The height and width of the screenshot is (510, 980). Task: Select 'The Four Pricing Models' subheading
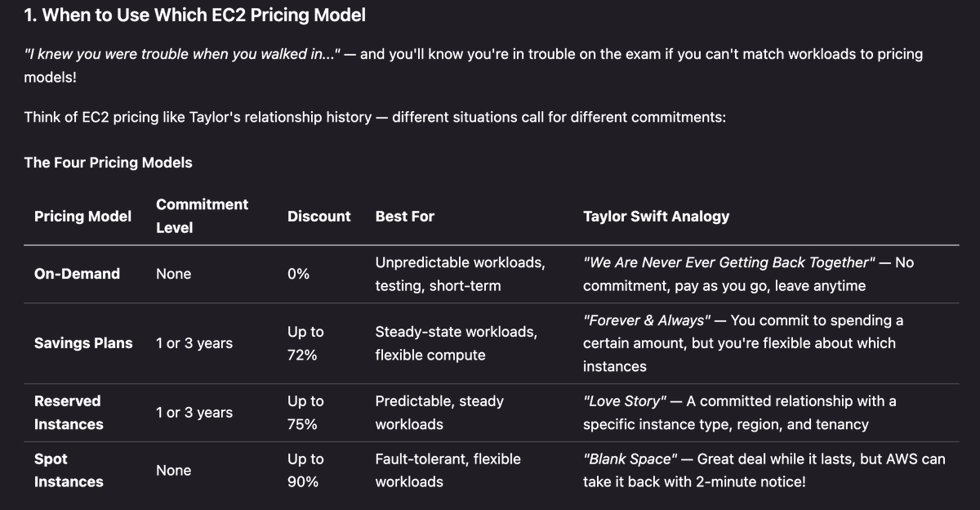(x=108, y=162)
